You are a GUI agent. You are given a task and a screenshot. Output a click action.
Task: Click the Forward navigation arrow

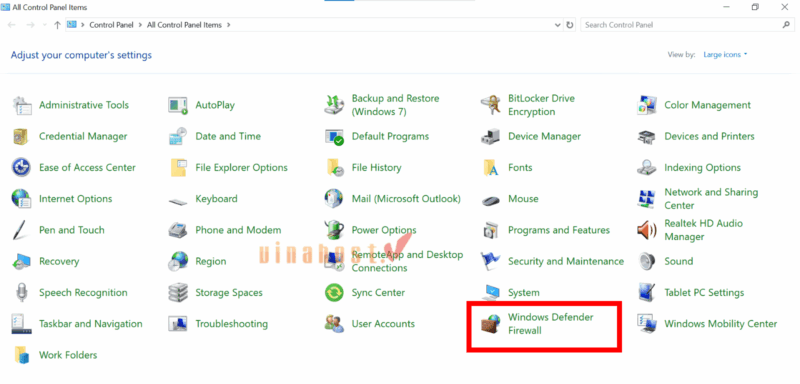(x=30, y=25)
